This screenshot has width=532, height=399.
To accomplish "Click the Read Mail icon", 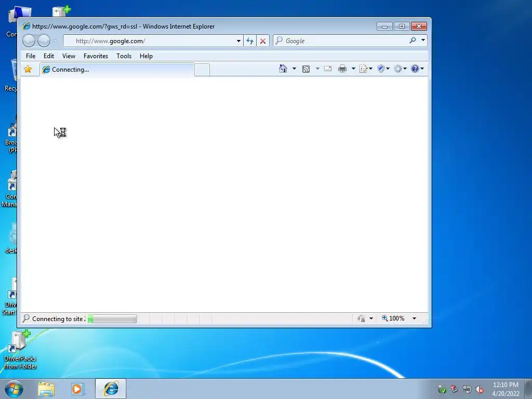I will pyautogui.click(x=328, y=69).
